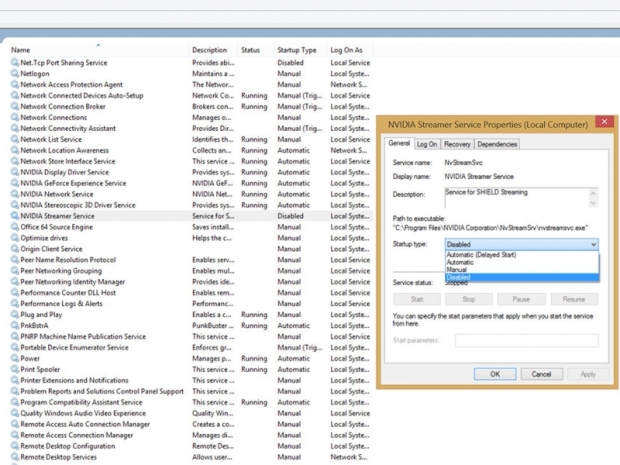The width and height of the screenshot is (620, 465).
Task: Click the NVIDIA Streamer Service gear icon
Action: coord(14,216)
